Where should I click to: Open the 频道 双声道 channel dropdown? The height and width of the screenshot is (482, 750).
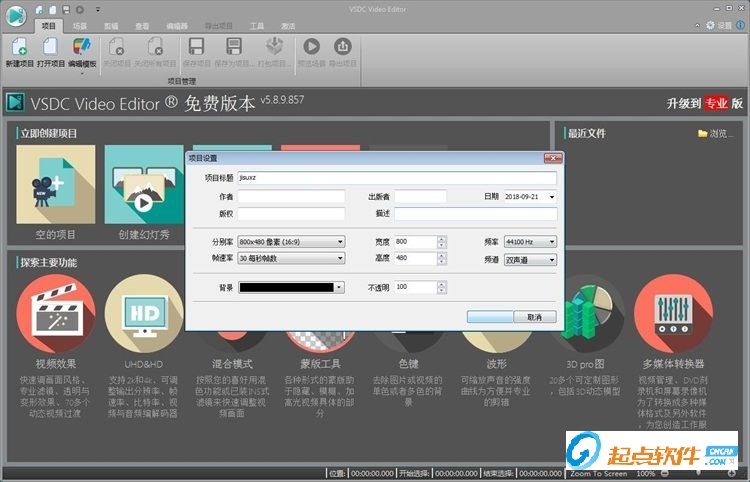click(530, 260)
